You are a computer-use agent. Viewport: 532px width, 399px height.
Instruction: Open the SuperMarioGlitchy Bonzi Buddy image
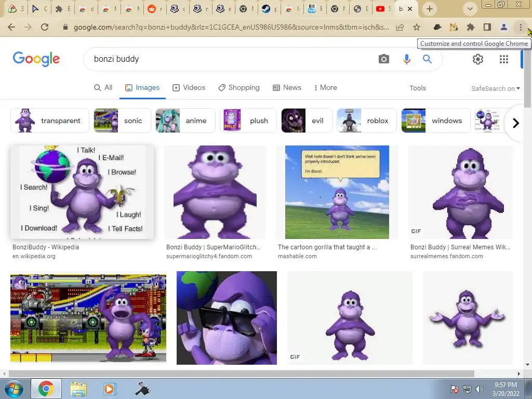(x=215, y=192)
